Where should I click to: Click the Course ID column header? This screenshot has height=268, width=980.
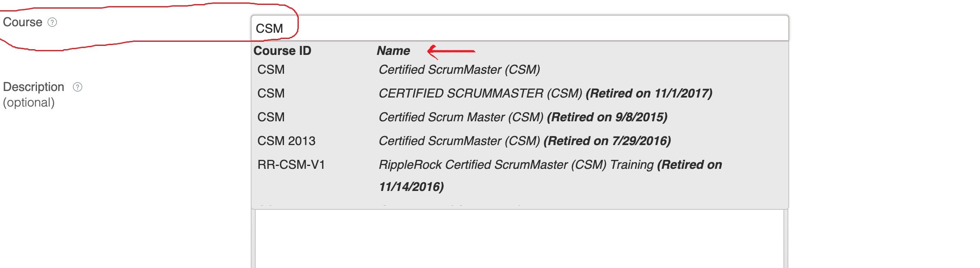point(282,51)
